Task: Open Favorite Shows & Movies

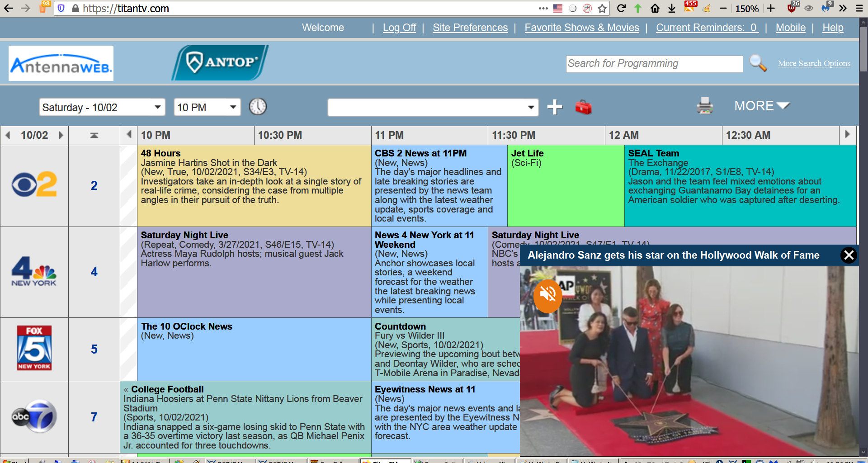Action: click(581, 28)
